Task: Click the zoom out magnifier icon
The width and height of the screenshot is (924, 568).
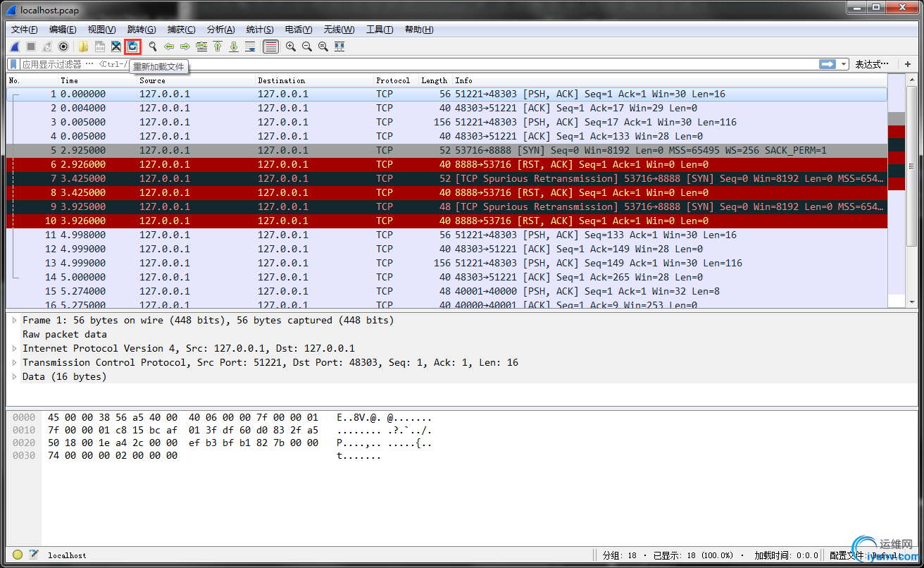Action: (x=307, y=47)
